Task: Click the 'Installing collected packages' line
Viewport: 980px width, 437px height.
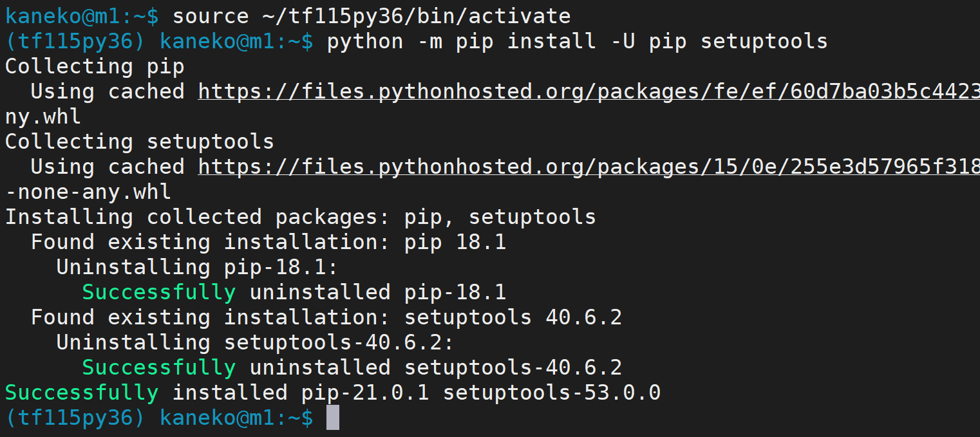Action: [x=300, y=218]
